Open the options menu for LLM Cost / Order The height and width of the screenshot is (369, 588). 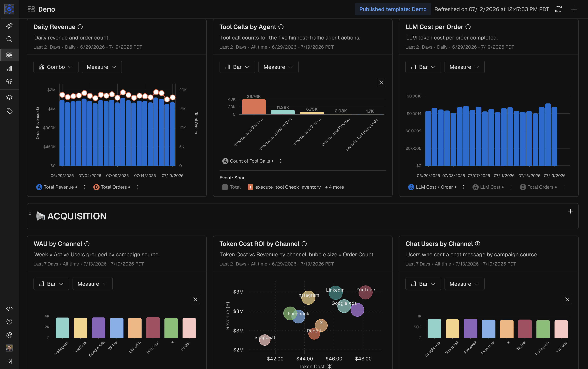point(463,187)
